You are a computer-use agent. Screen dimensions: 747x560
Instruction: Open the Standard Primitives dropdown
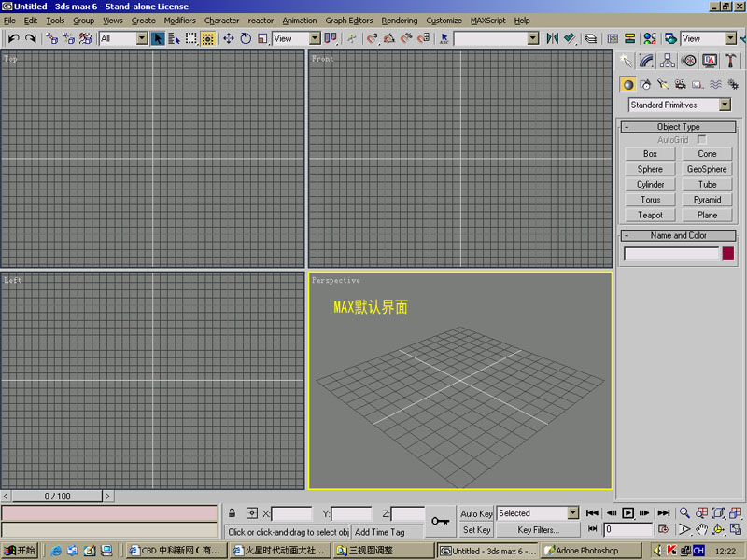pyautogui.click(x=725, y=105)
